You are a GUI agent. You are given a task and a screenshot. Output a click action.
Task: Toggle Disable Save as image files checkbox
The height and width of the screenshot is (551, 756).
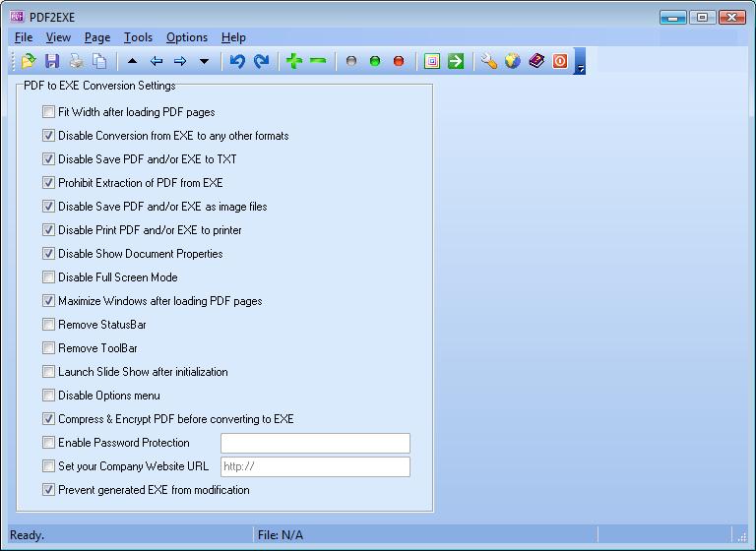48,207
